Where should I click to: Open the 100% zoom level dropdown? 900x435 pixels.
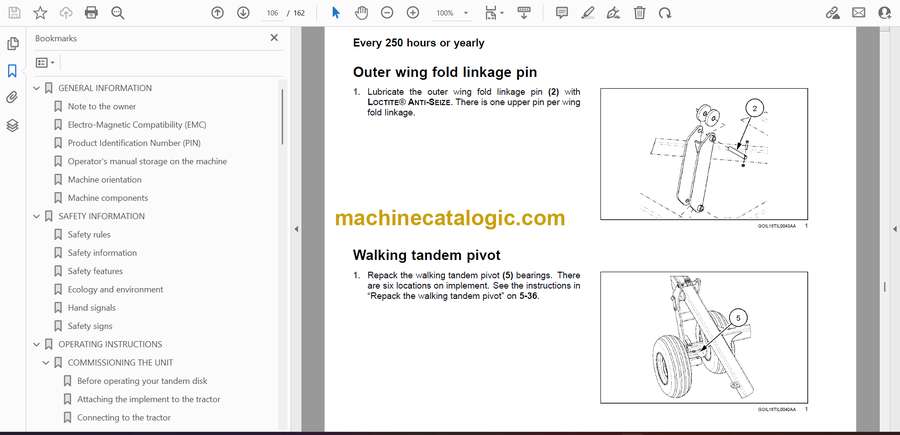(x=452, y=13)
